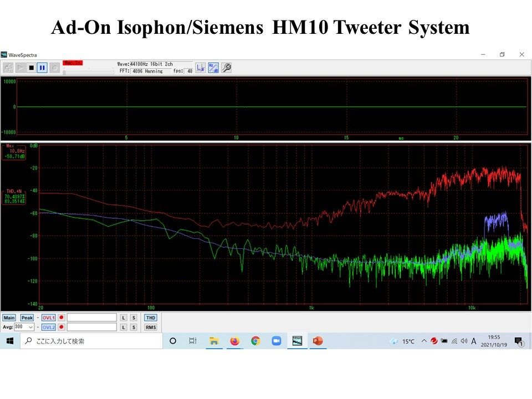
Task: Click the red record dot for OVL1
Action: click(x=62, y=318)
